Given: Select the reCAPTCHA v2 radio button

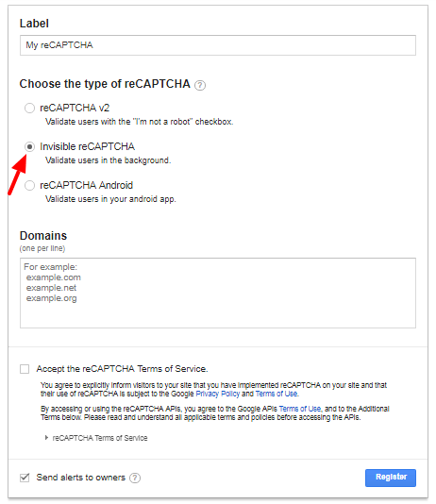Looking at the screenshot, I should coord(29,108).
